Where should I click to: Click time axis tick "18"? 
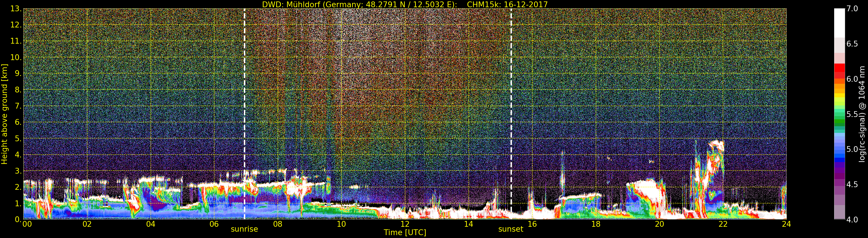click(596, 224)
